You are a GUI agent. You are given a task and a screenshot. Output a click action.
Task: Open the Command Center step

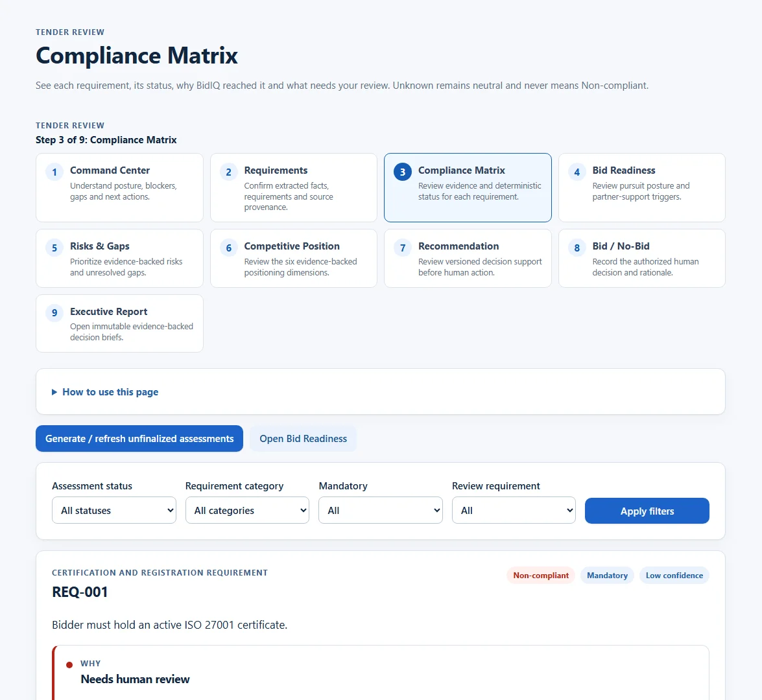click(119, 187)
